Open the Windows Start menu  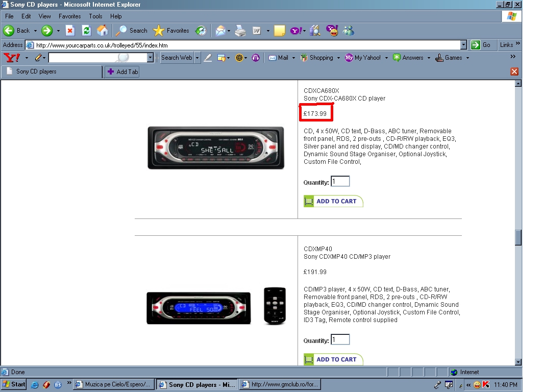(x=14, y=384)
